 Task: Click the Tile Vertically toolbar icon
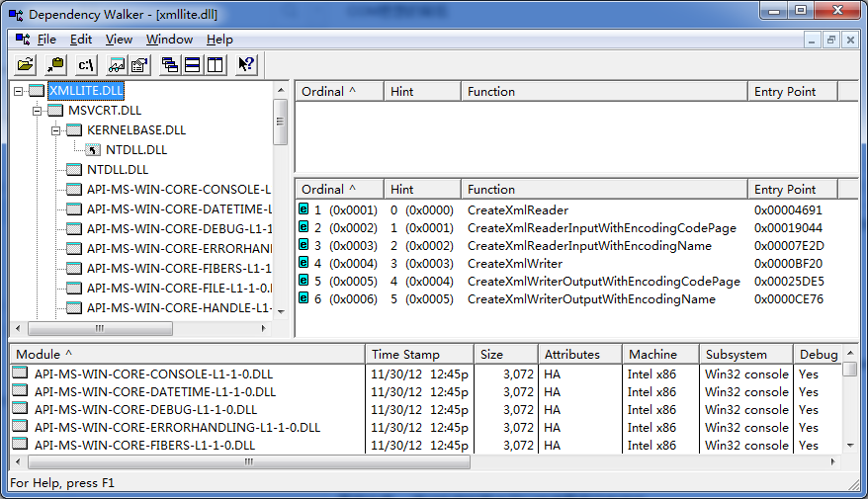(215, 65)
